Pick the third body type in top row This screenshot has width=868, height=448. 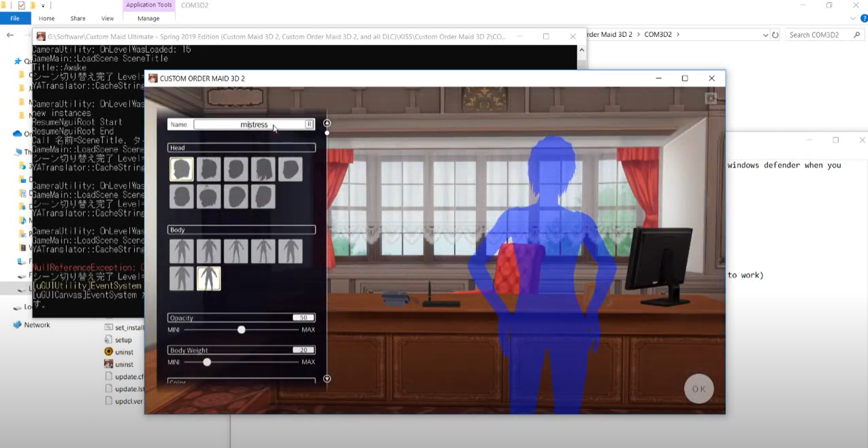[236, 251]
